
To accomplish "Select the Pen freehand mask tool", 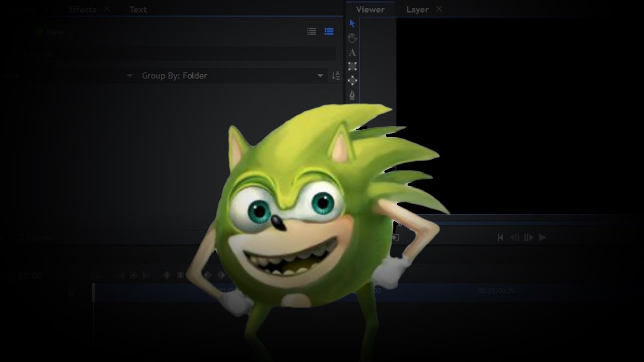I will click(352, 95).
